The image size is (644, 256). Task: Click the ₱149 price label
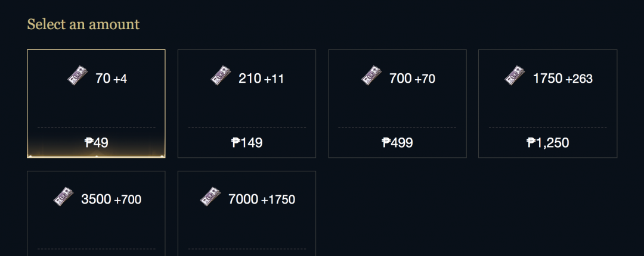coord(247,143)
